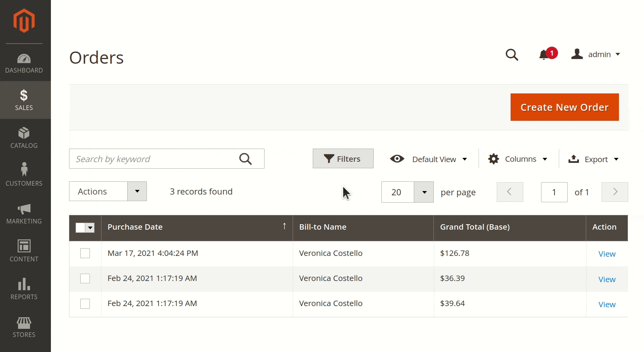The width and height of the screenshot is (644, 352).
Task: Select the Catalog sidebar icon
Action: coord(24,138)
